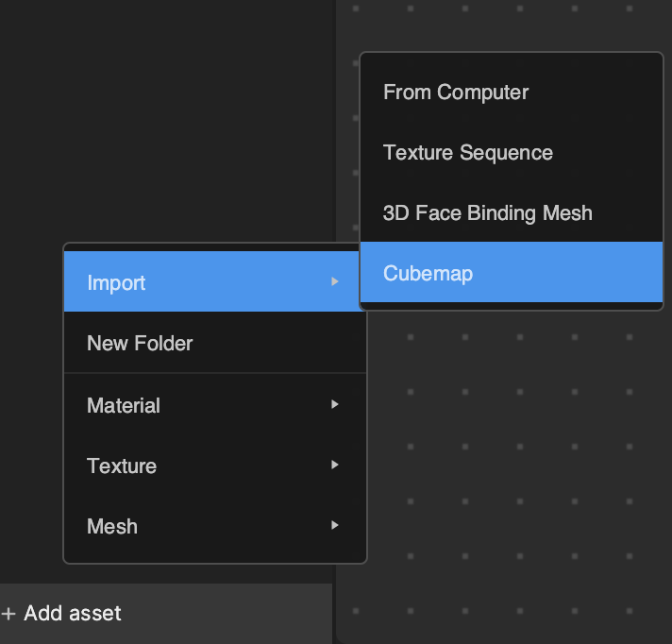Expand the Material submenu arrow
This screenshot has height=644, width=672.
tap(335, 404)
